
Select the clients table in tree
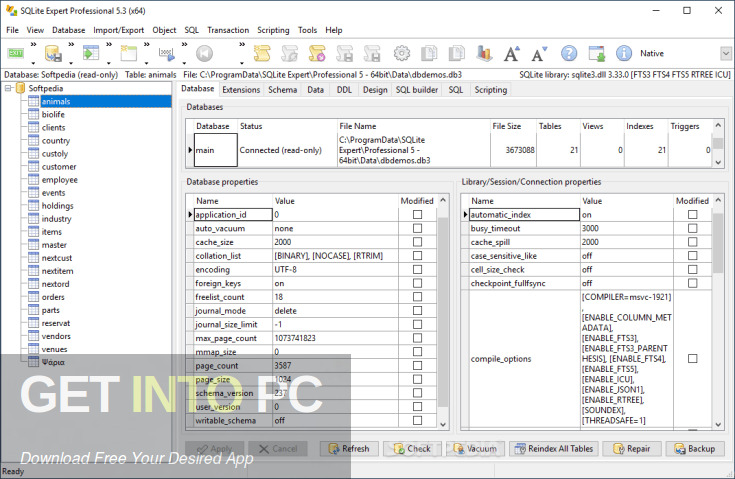tap(53, 127)
